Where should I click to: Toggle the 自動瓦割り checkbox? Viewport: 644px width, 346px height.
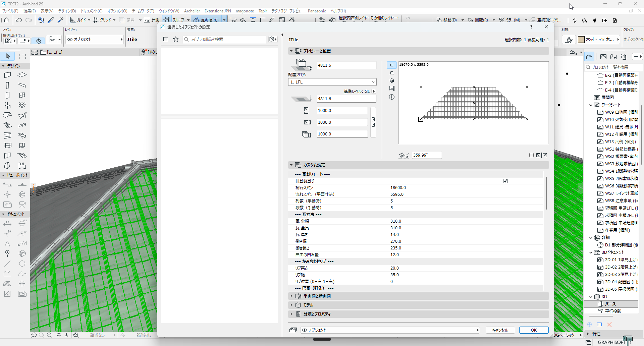[505, 181]
